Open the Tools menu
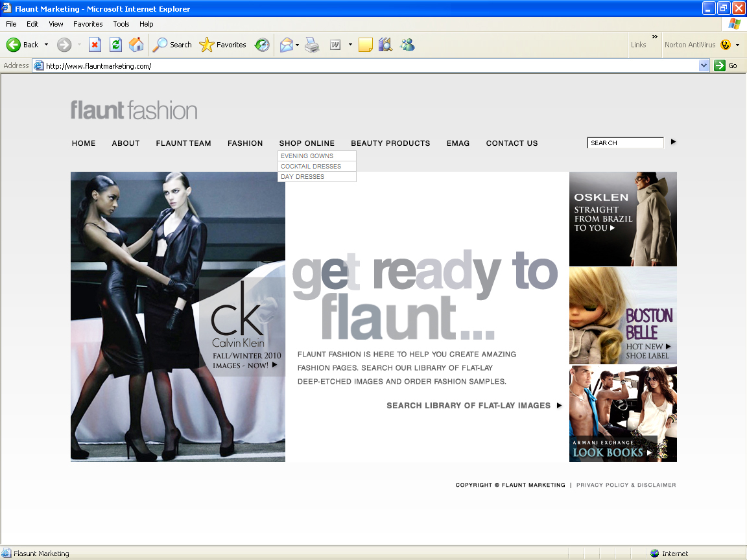The image size is (747, 560). pos(121,24)
